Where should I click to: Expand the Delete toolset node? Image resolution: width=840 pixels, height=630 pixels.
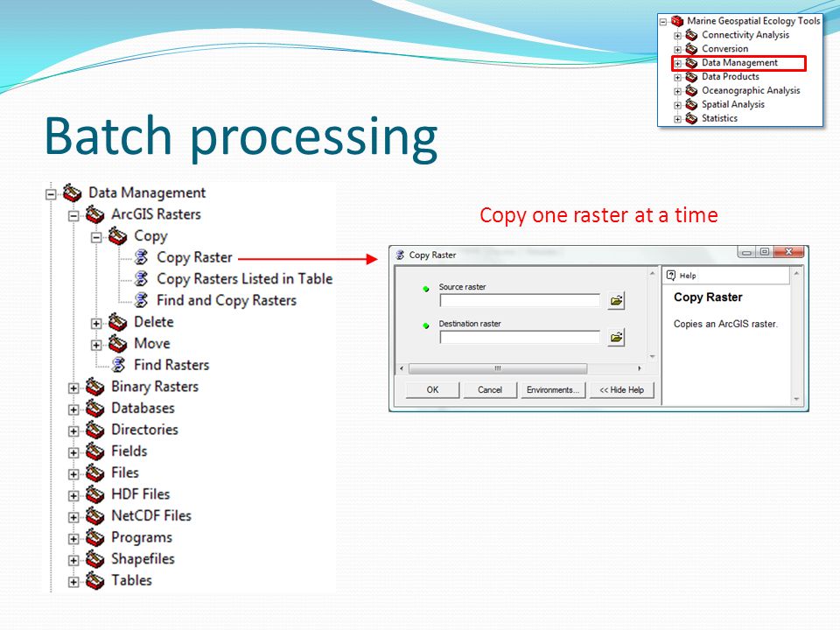tap(96, 324)
